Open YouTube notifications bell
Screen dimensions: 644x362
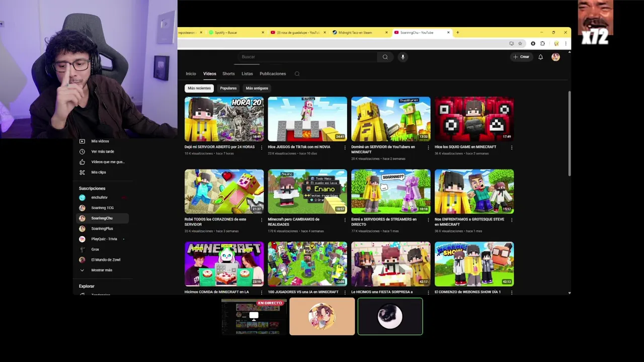click(x=540, y=57)
